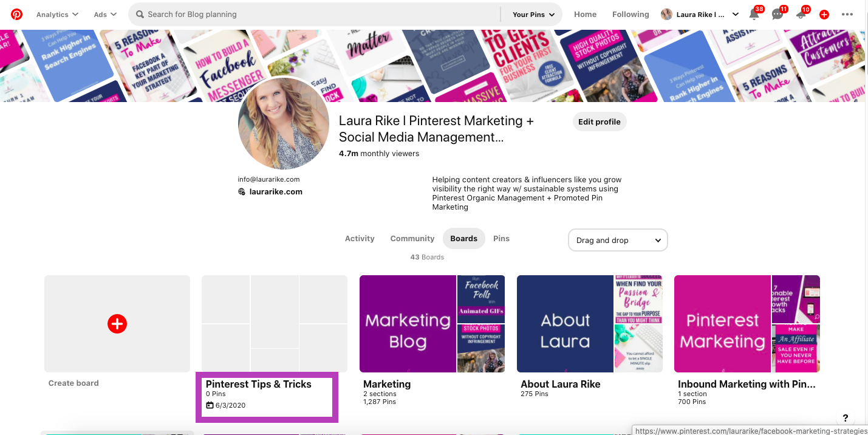
Task: Click the Marketing board title
Action: coord(387,384)
